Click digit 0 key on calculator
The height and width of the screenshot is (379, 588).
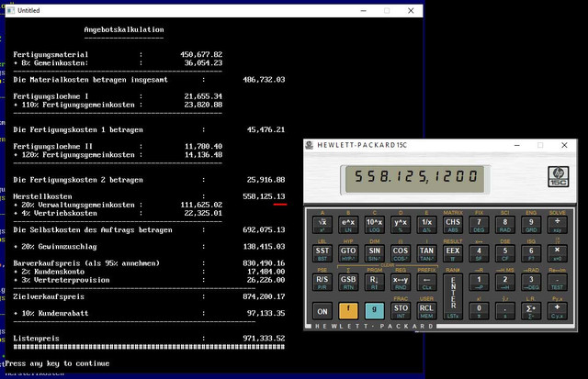click(479, 311)
